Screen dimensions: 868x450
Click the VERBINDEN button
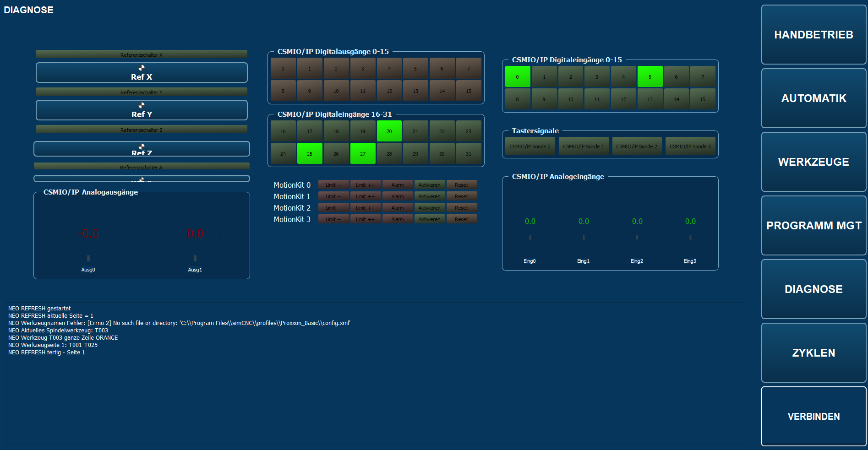coord(813,417)
